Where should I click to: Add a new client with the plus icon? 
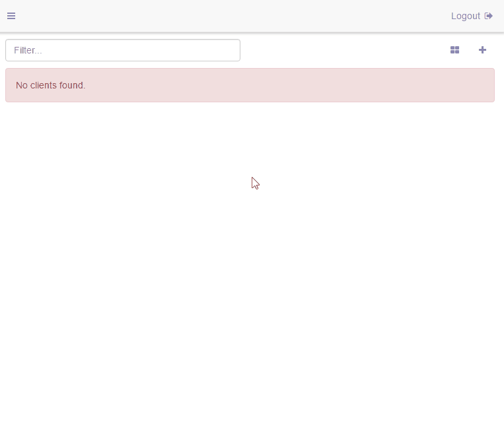click(x=482, y=50)
